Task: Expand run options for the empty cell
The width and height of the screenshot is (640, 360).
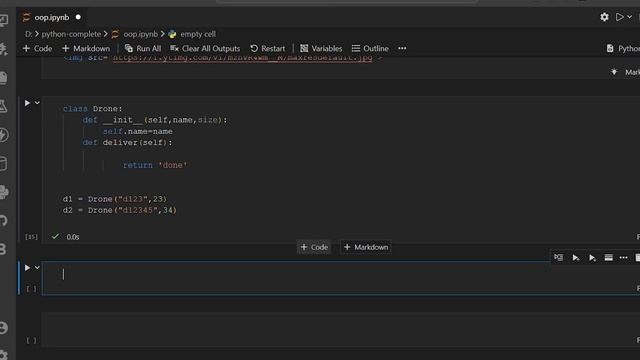Action: click(37, 268)
